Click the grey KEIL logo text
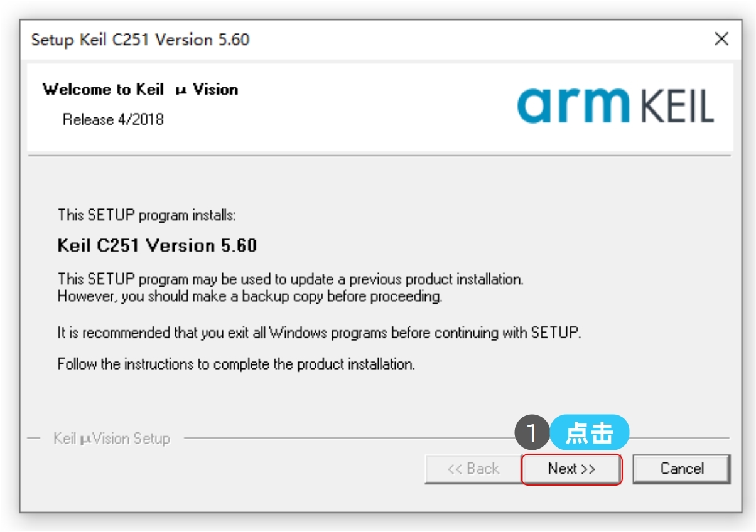The width and height of the screenshot is (756, 532). [677, 107]
